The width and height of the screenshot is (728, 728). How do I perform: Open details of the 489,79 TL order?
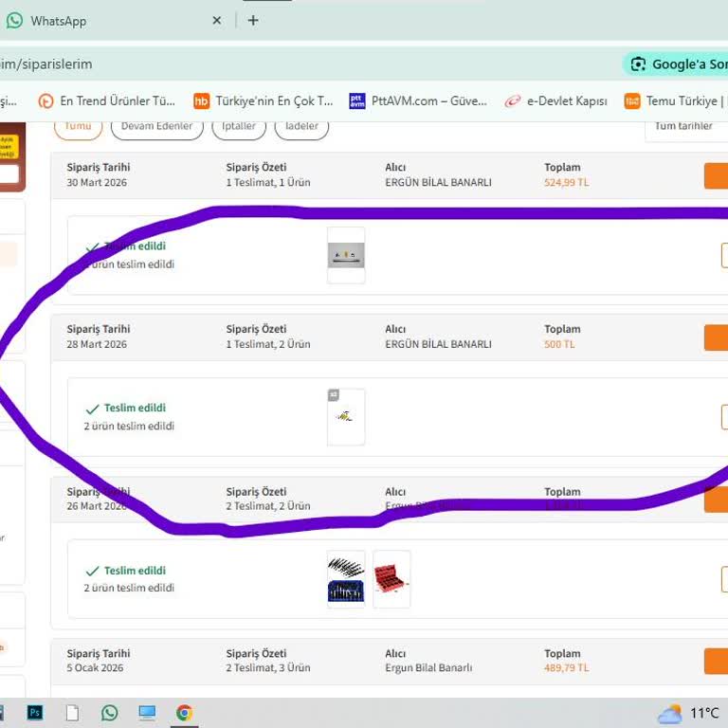pyautogui.click(x=716, y=661)
